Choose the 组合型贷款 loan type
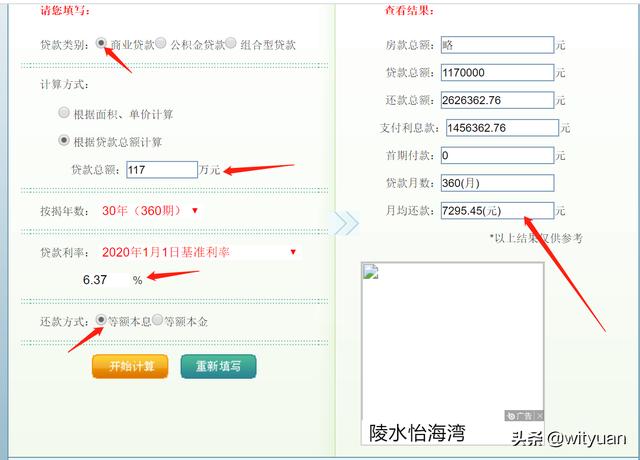 [231, 44]
